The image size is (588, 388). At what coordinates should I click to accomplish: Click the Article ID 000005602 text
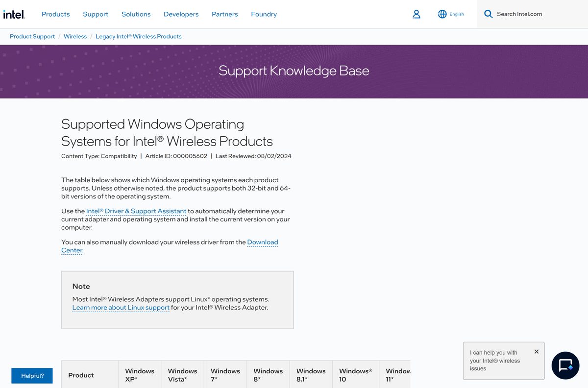(x=176, y=156)
